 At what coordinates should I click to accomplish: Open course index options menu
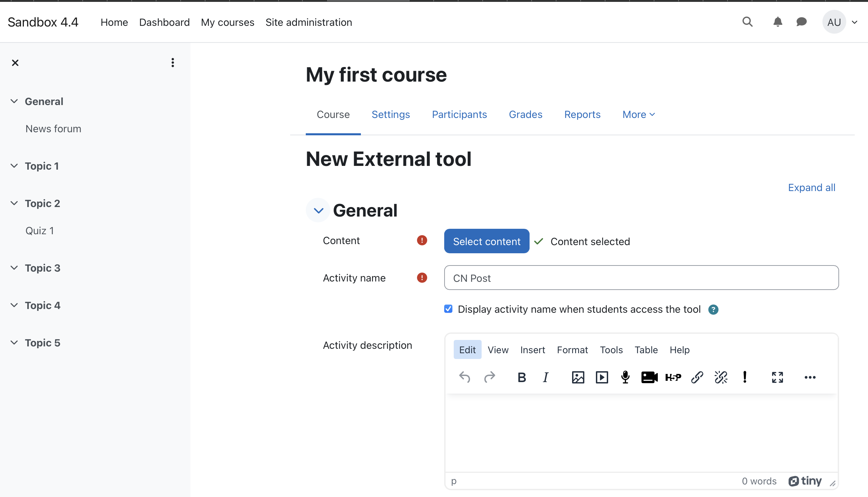[x=173, y=63]
